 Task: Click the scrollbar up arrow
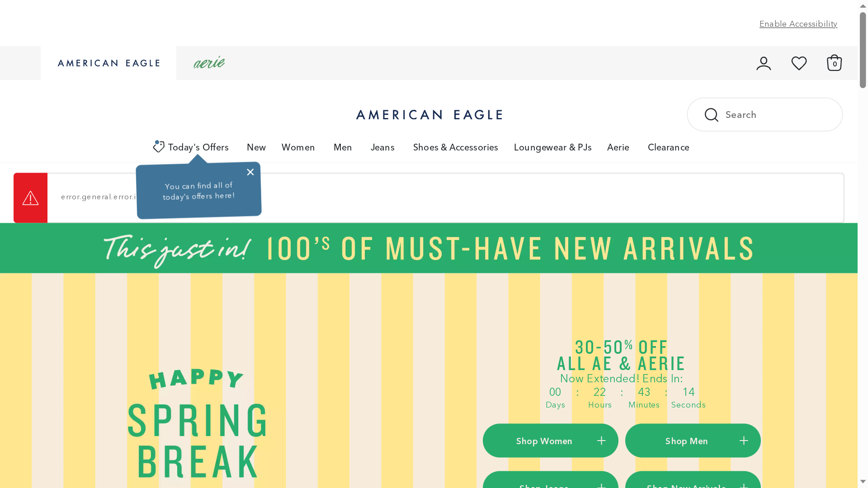(x=863, y=6)
